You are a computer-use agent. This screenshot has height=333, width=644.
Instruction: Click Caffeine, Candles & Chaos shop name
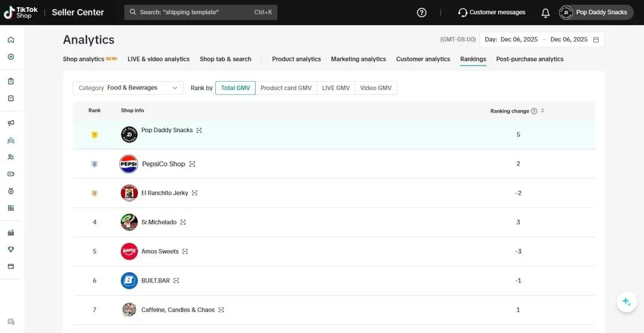pyautogui.click(x=178, y=310)
